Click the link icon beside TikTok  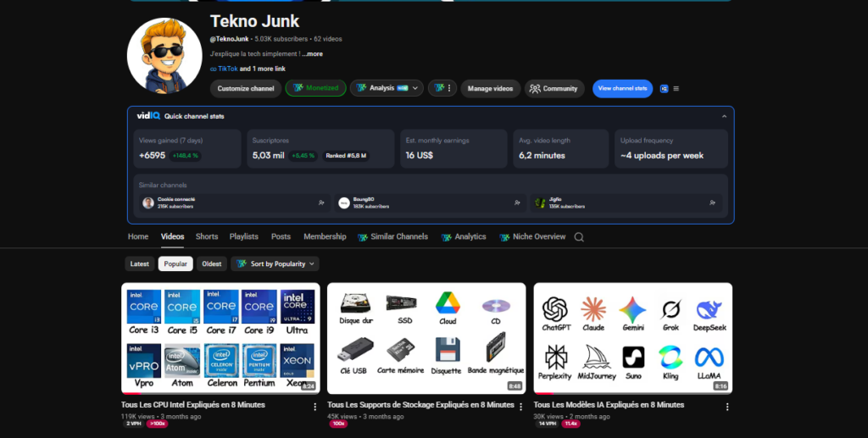[x=213, y=69]
